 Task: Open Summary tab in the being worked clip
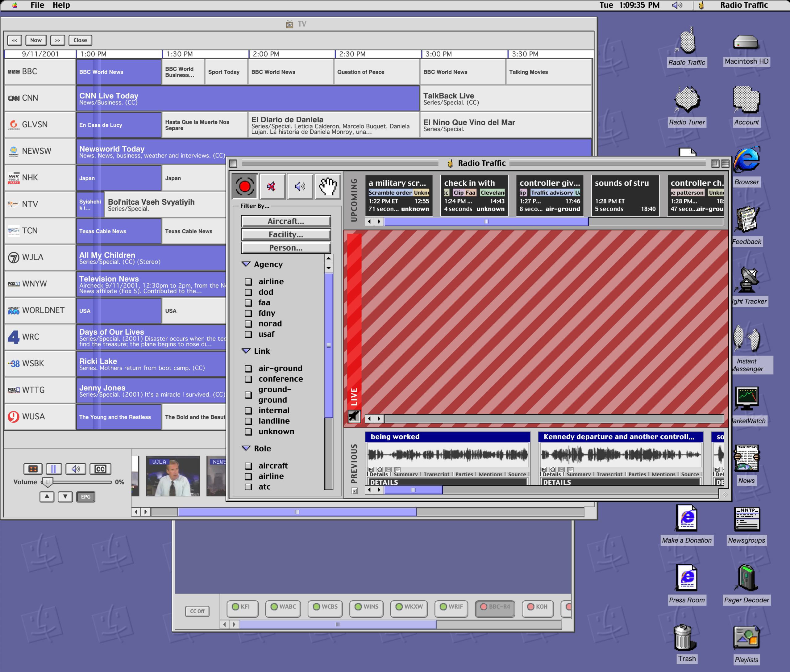[x=406, y=474]
